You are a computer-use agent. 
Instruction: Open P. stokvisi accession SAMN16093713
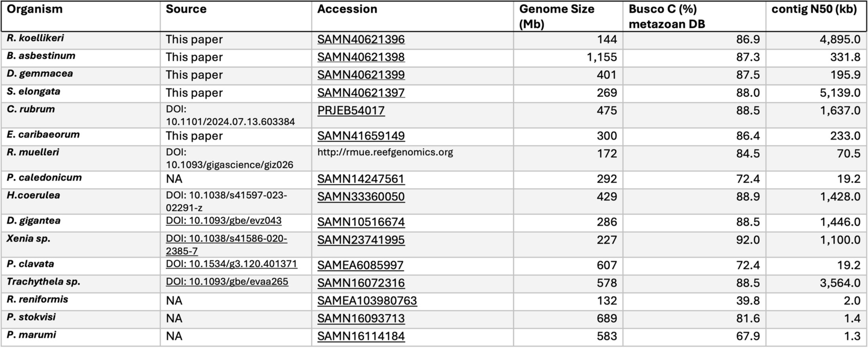pos(361,319)
